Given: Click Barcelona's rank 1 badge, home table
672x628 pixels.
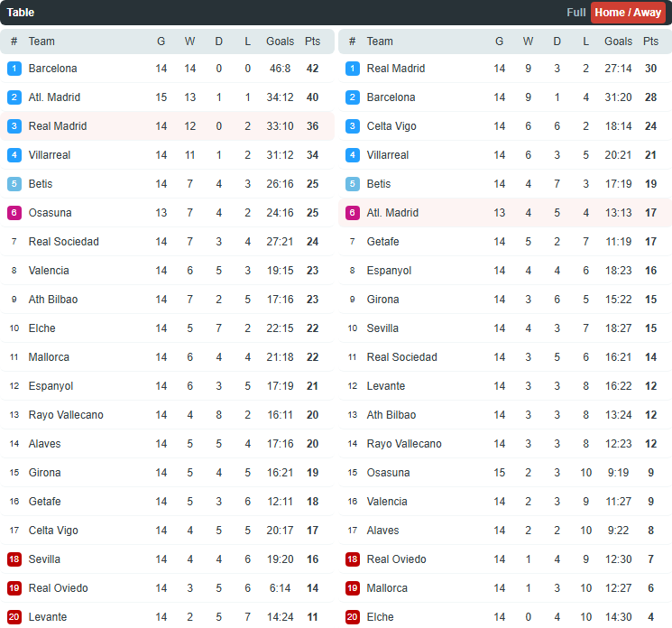Looking at the screenshot, I should [x=14, y=69].
